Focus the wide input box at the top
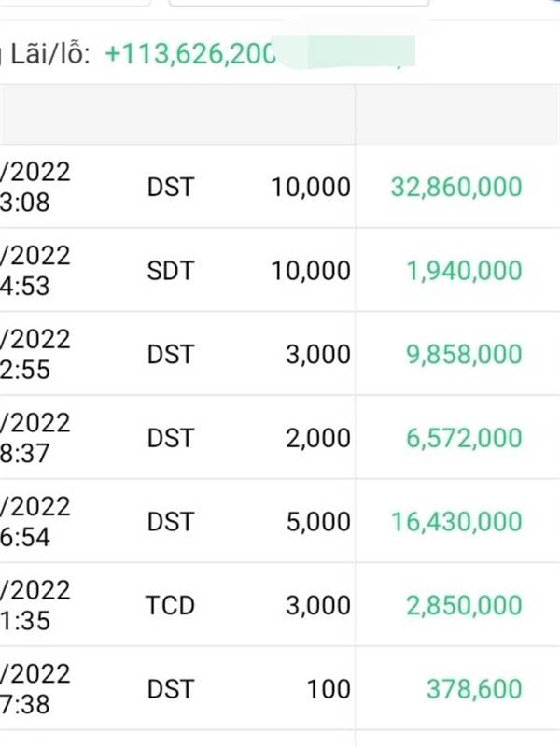Image resolution: width=560 pixels, height=747 pixels. pos(299,3)
